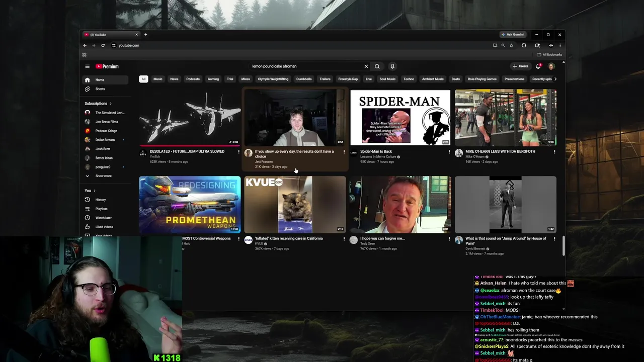Open Playlists in the sidebar

click(105, 209)
